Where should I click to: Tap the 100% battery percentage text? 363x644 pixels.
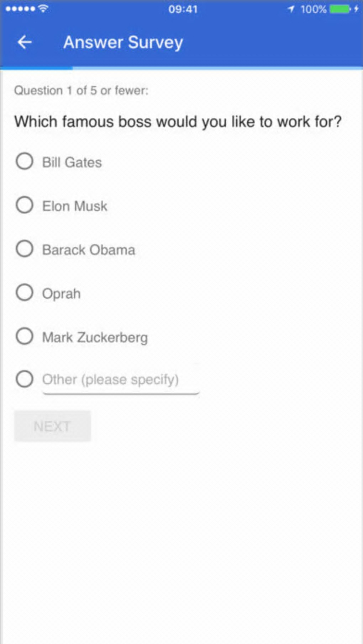(313, 9)
